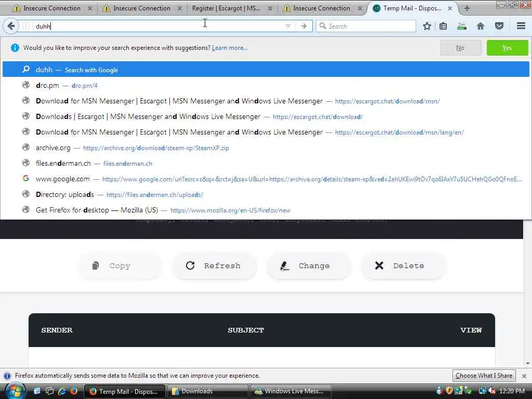The width and height of the screenshot is (532, 399).
Task: Refresh the temp mail inbox
Action: click(215, 265)
